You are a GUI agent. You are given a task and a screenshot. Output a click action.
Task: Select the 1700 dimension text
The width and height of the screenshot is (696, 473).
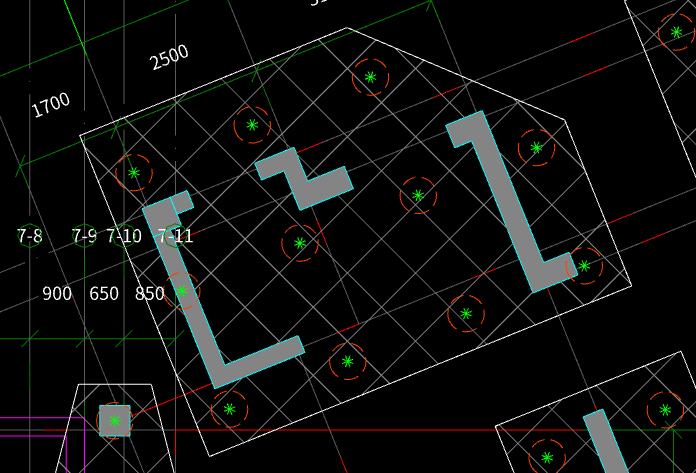51,105
